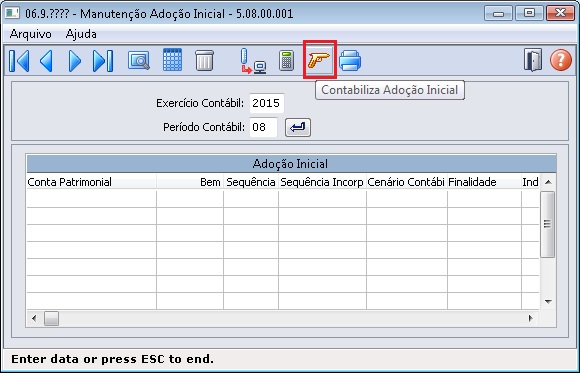Click the calculator icon
The height and width of the screenshot is (373, 580).
[286, 61]
